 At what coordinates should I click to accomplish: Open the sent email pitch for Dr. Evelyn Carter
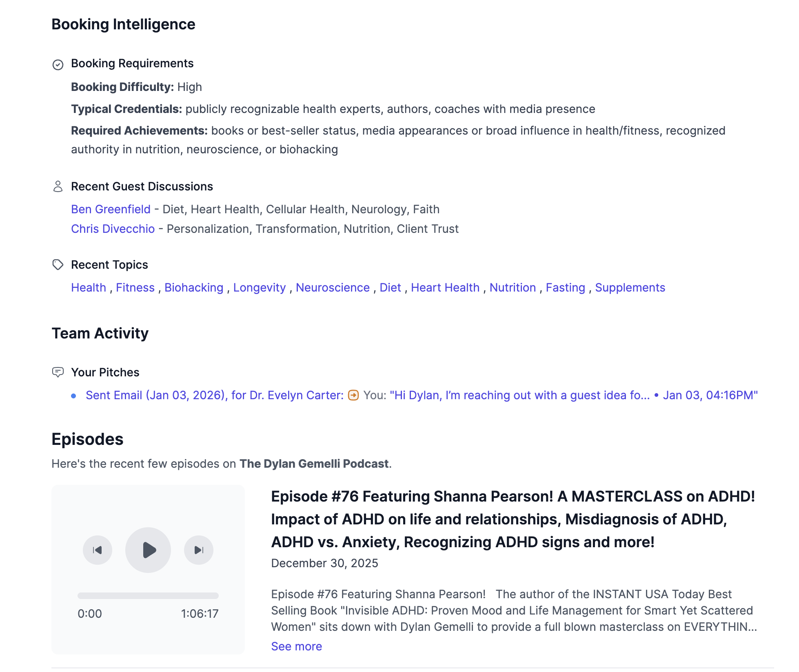(212, 395)
